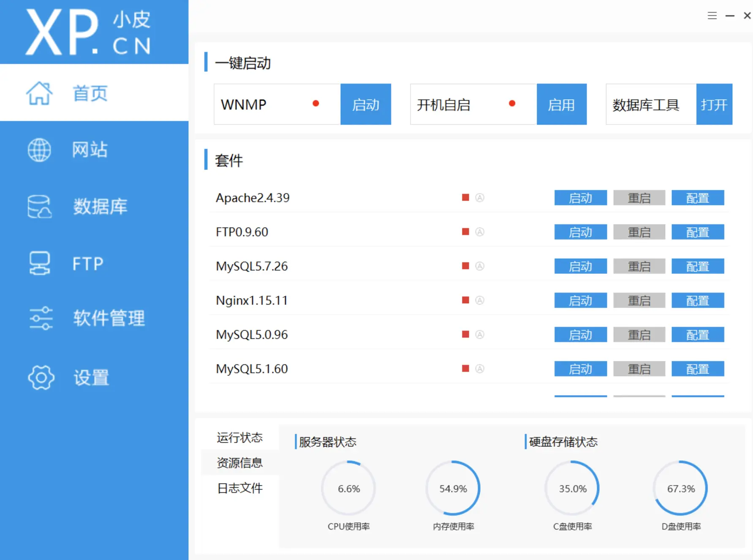Click the 数据库工具 label box
This screenshot has height=560, width=753.
(x=651, y=104)
